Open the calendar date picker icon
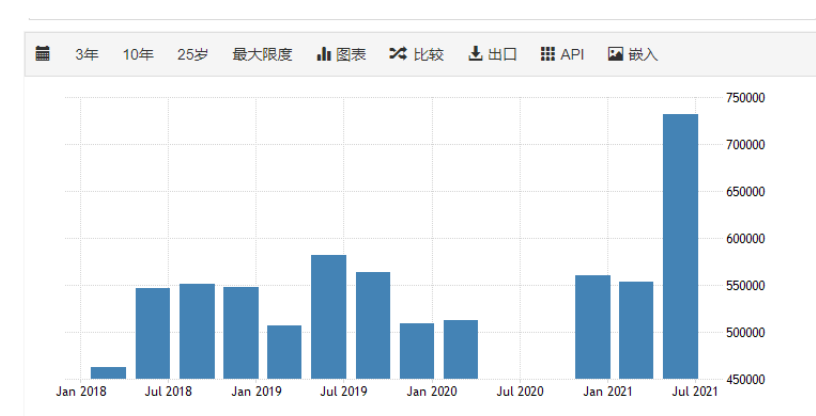This screenshot has width=816, height=416. [43, 54]
